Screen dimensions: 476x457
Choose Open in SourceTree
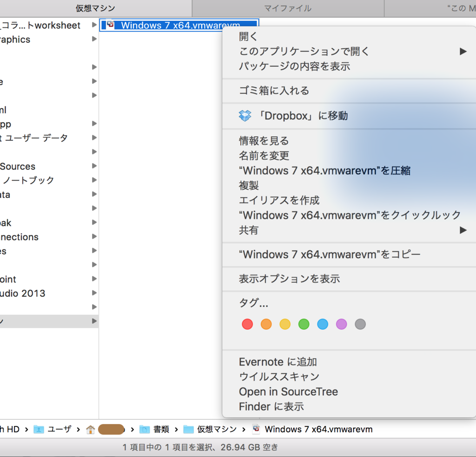[349, 392]
